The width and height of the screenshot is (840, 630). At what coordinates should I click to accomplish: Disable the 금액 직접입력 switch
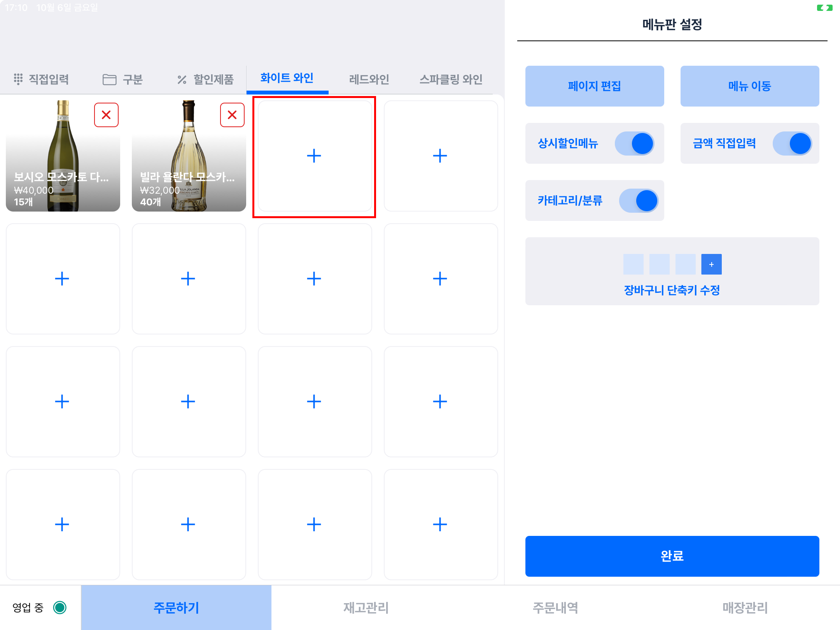click(792, 143)
